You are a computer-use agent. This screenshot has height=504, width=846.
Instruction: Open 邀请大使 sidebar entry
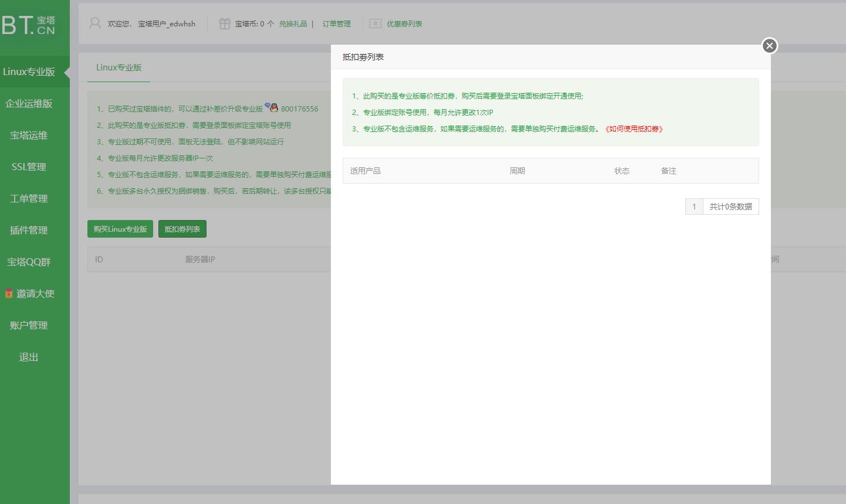tap(35, 293)
